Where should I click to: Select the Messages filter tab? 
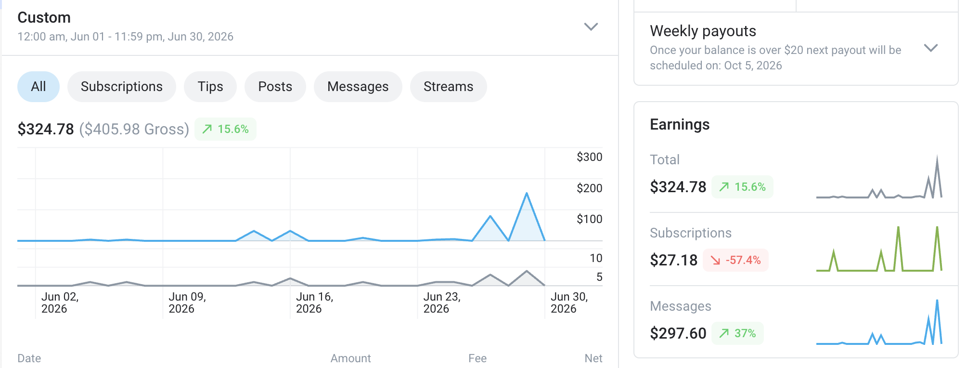pyautogui.click(x=358, y=87)
